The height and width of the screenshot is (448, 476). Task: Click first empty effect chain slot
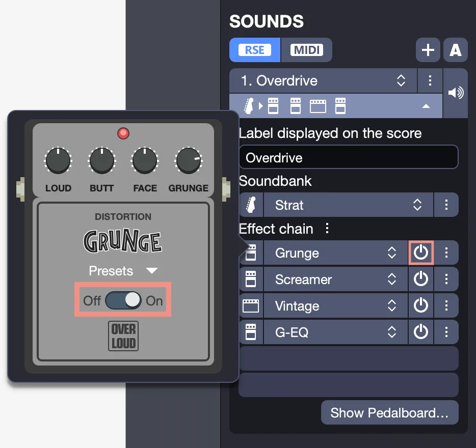tap(349, 358)
